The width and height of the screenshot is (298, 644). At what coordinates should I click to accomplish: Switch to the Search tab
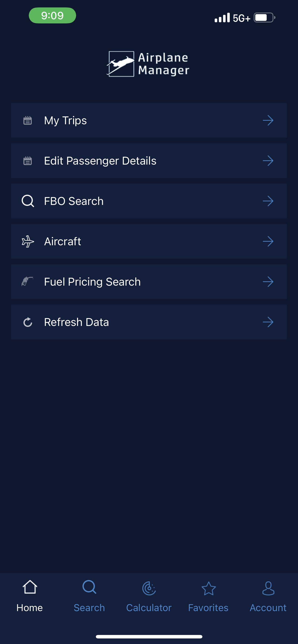coord(89,596)
